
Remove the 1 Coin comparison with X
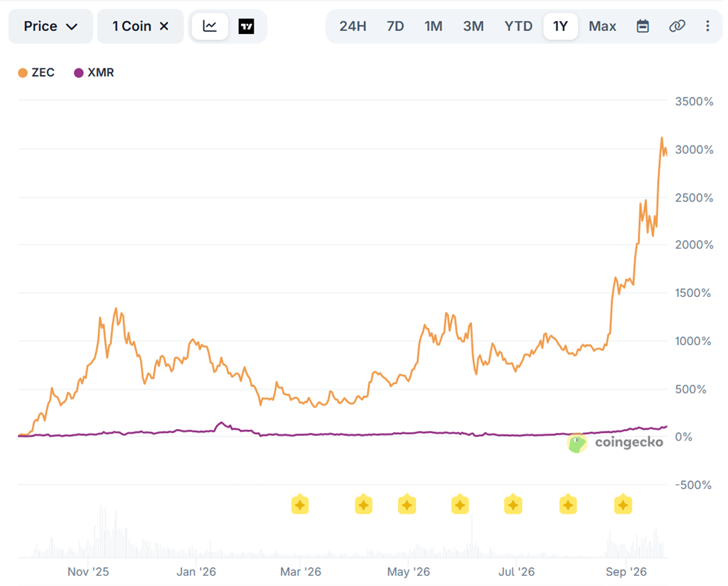[164, 26]
